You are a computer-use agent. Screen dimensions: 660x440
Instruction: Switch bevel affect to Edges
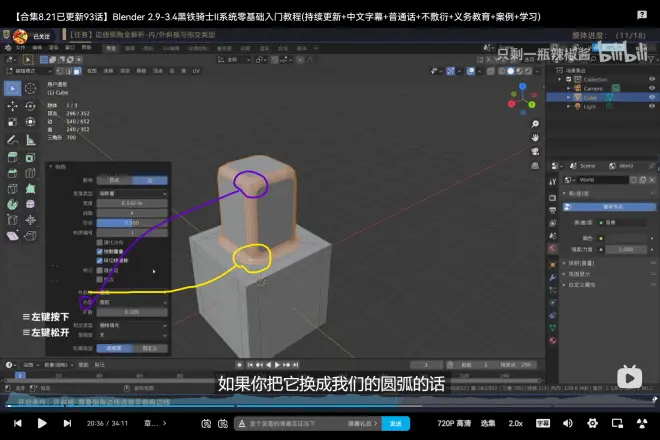[150, 180]
